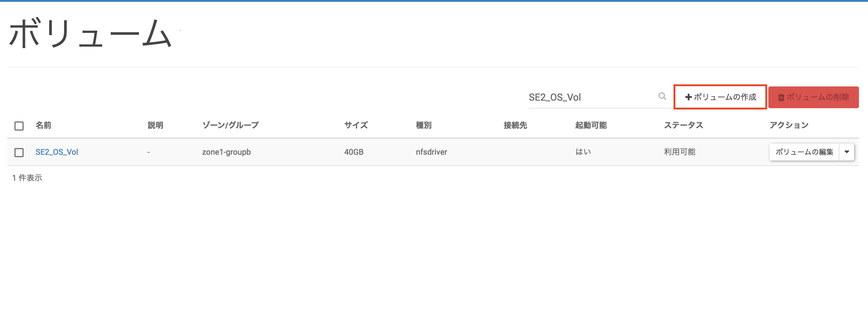
Task: Select the はい bootable cell
Action: (583, 152)
